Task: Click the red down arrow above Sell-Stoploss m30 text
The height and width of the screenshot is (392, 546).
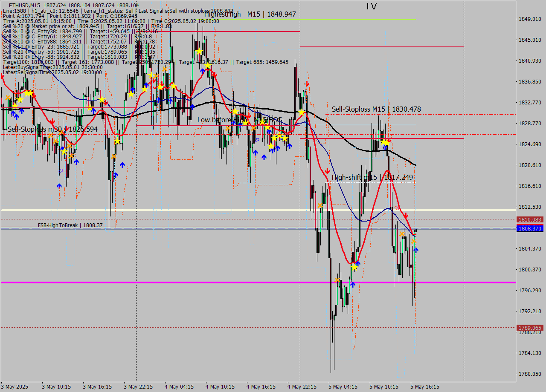Action: (x=52, y=122)
